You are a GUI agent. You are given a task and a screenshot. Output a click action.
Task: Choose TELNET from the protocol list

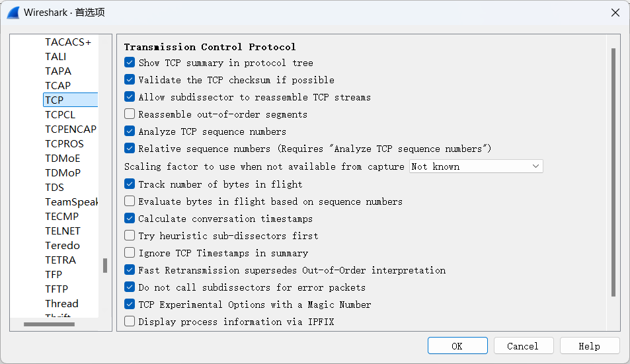[x=63, y=231]
